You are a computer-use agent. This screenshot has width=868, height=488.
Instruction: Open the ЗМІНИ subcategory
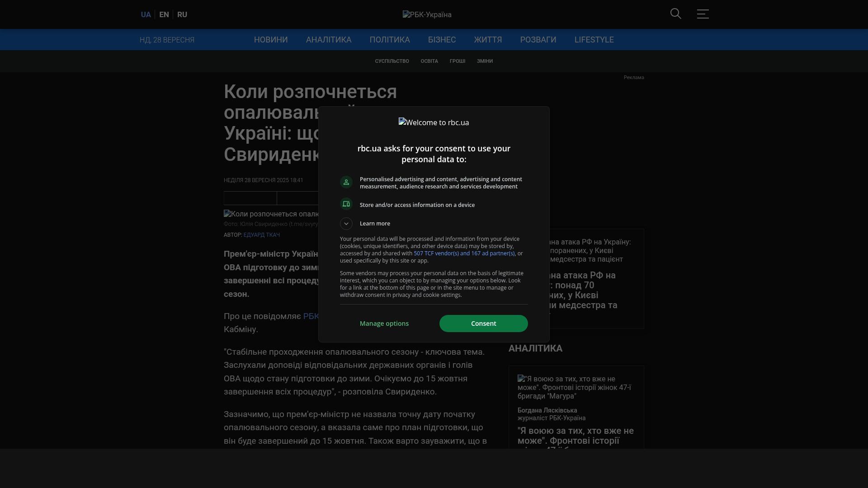tap(485, 61)
